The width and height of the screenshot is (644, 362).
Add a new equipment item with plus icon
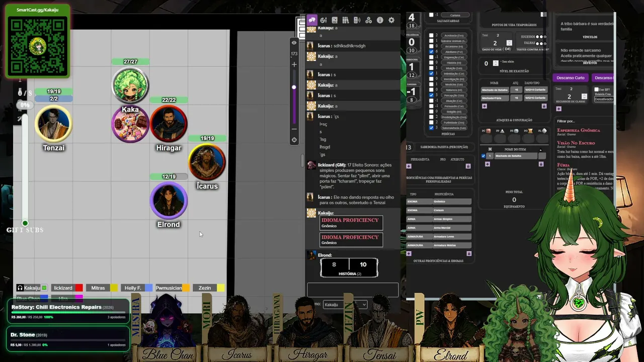[x=487, y=164]
